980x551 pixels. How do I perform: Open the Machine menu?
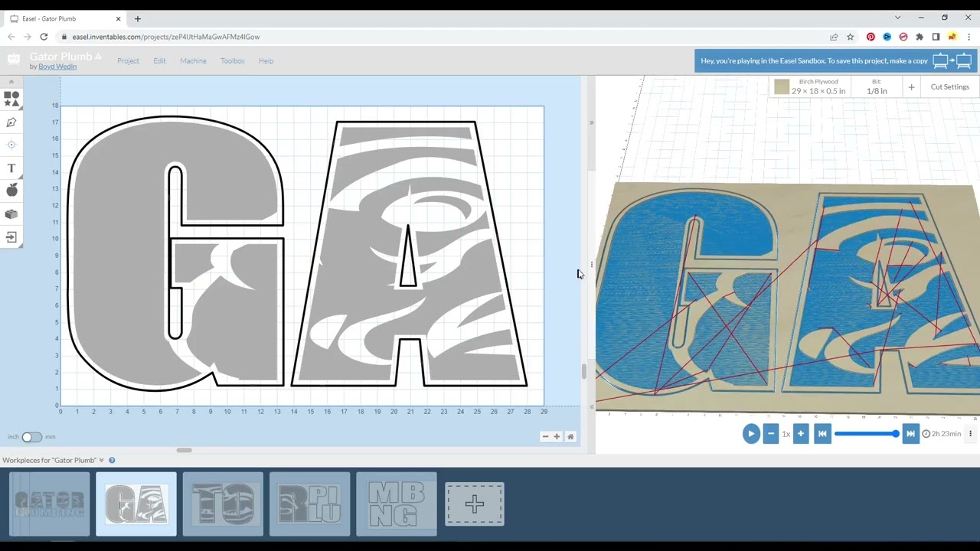tap(193, 60)
